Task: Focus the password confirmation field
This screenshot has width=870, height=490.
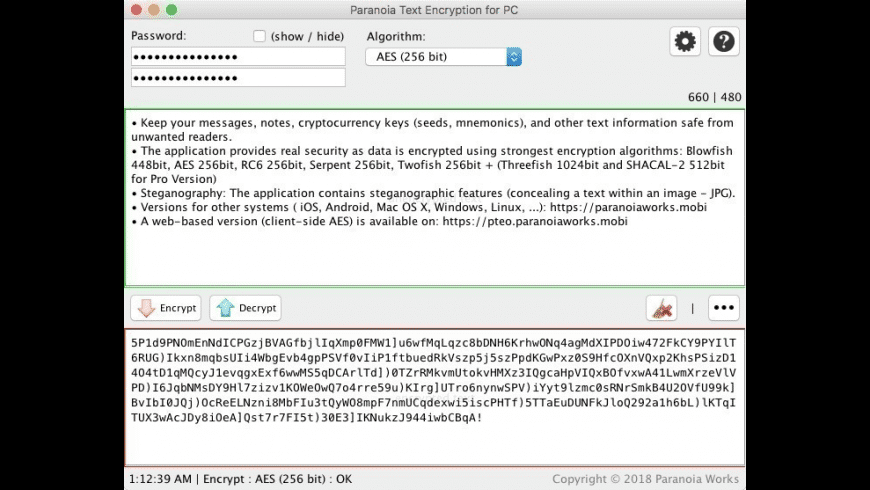Action: click(x=238, y=78)
